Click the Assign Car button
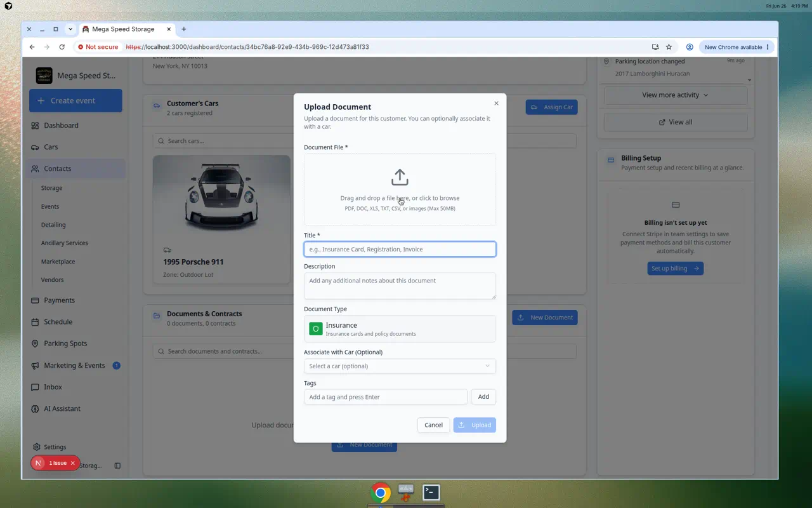This screenshot has width=812, height=508. coord(551,107)
